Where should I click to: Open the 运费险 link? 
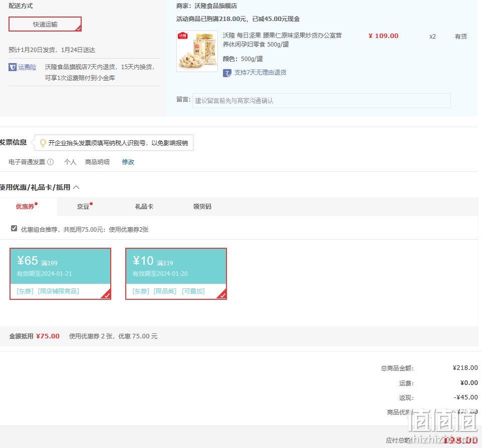click(27, 67)
